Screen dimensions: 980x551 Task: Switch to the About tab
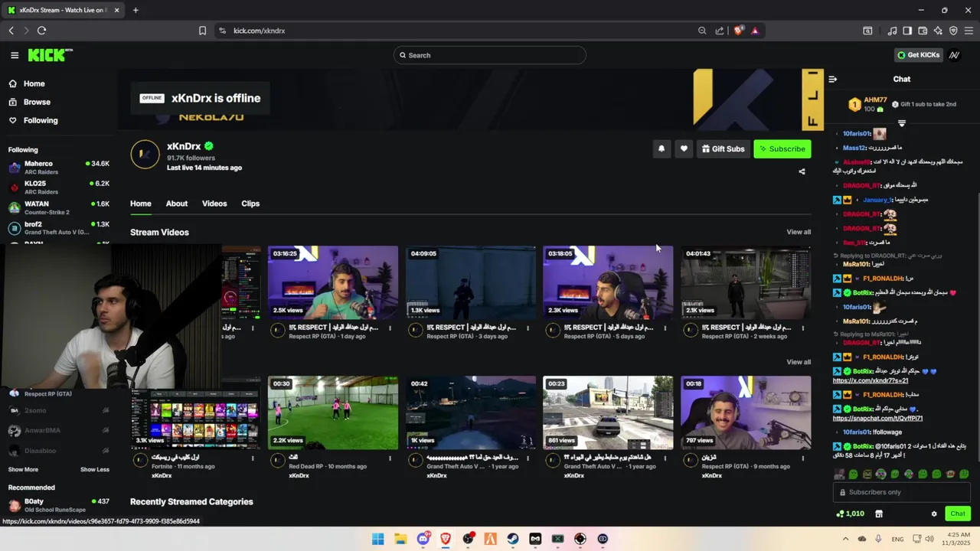click(177, 204)
